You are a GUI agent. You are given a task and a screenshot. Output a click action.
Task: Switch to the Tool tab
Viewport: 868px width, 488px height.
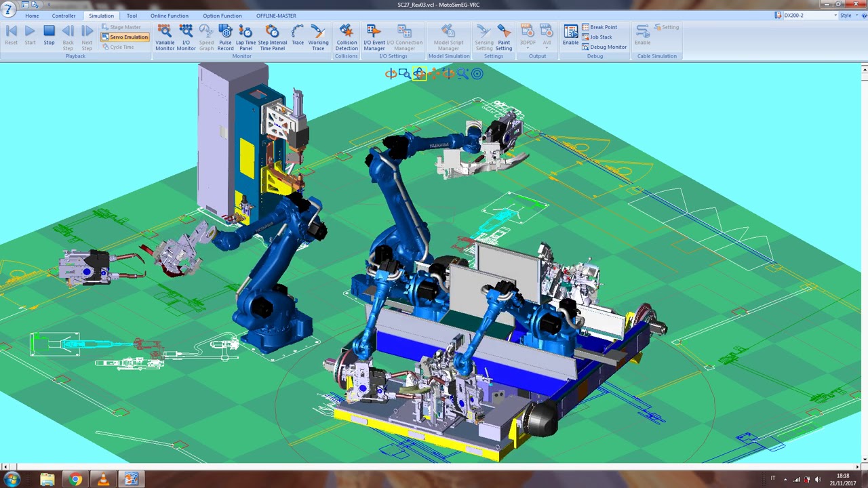(132, 16)
